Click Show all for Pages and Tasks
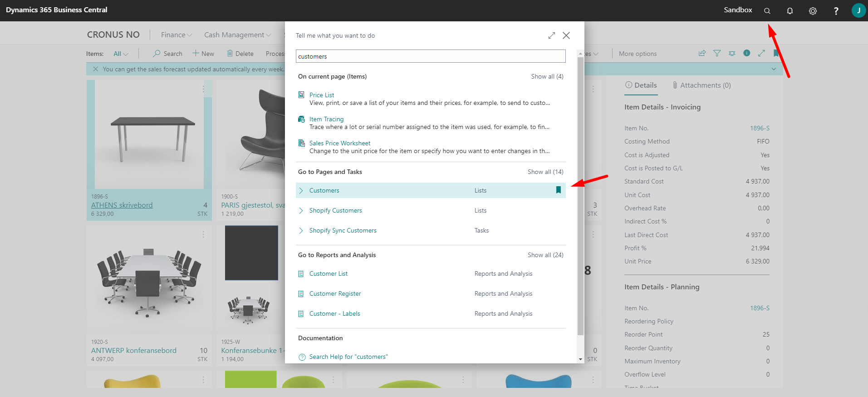868x397 pixels. [545, 172]
